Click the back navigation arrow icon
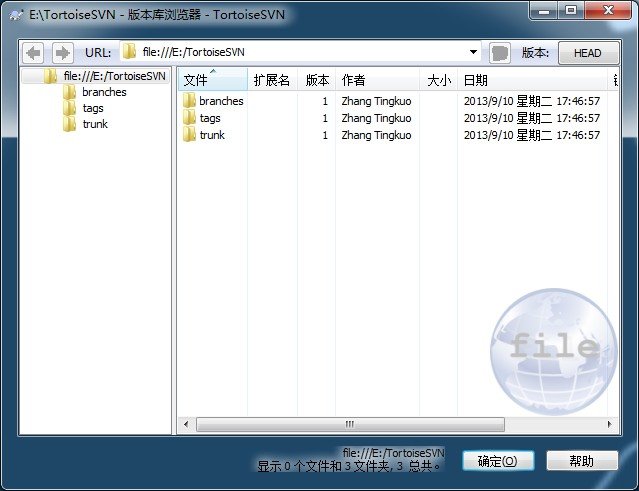The image size is (639, 491). [x=34, y=52]
